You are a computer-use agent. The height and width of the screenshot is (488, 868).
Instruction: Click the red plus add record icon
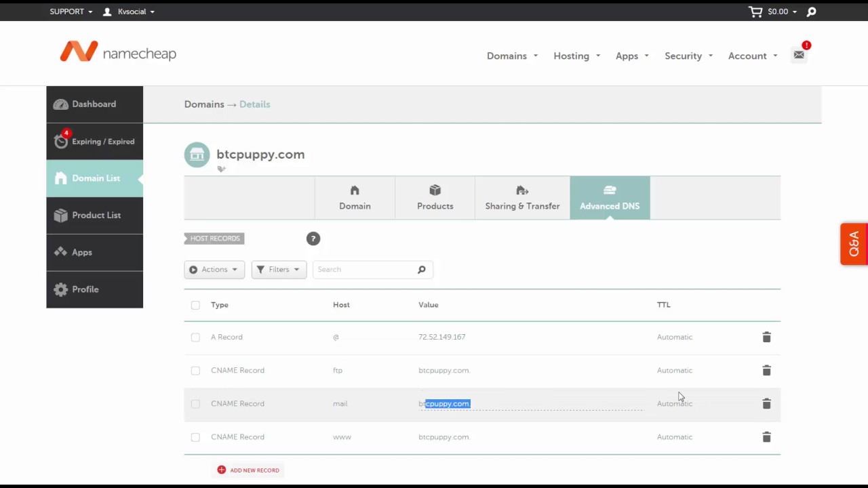[222, 470]
